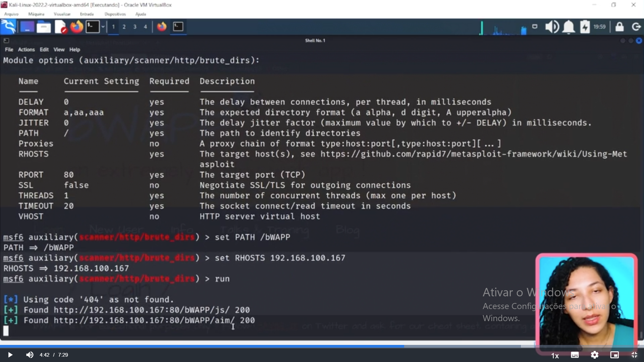Open the volume speaker icon in the tray
Image resolution: width=644 pixels, height=362 pixels.
(x=552, y=27)
